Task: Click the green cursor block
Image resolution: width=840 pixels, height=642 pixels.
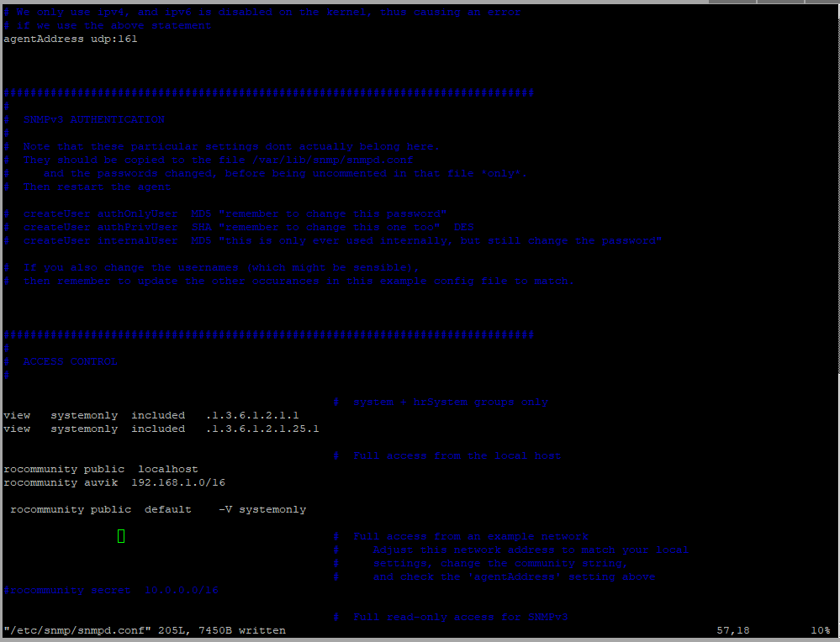Action: 121,536
